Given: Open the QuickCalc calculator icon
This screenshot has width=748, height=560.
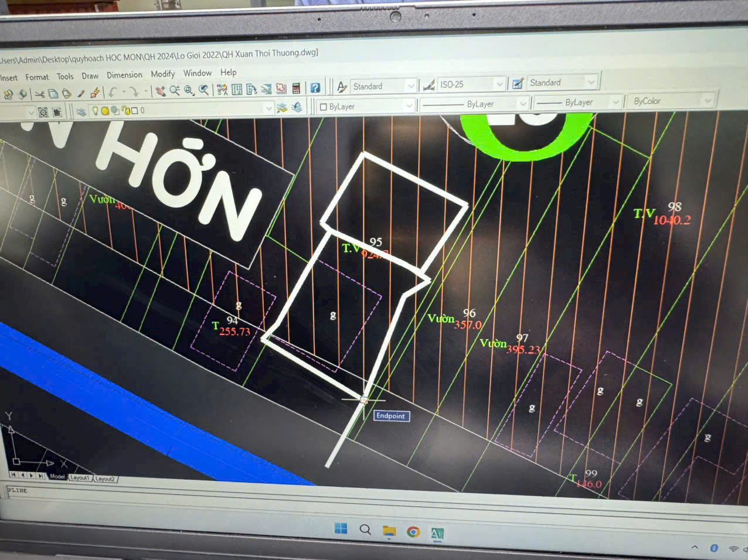Looking at the screenshot, I should [x=296, y=88].
